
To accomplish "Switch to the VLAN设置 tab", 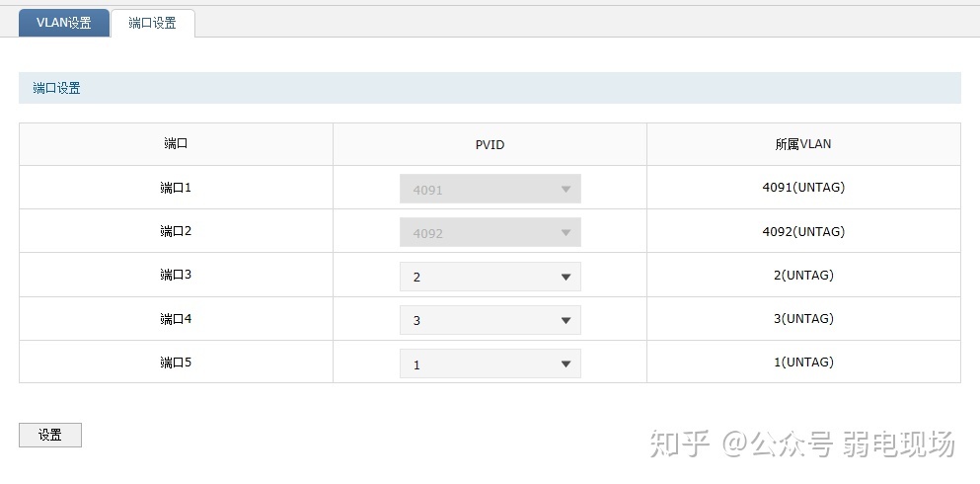I will click(x=63, y=23).
